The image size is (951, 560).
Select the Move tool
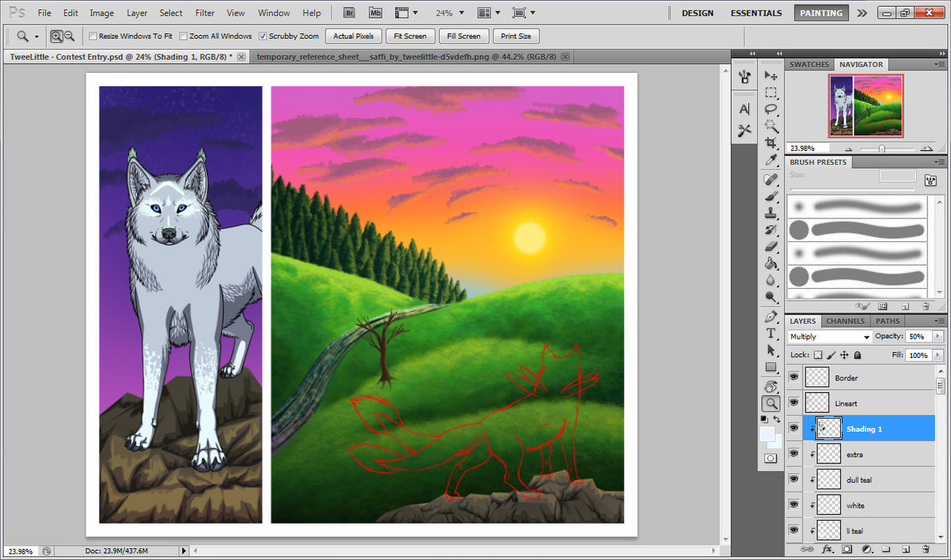pos(771,76)
